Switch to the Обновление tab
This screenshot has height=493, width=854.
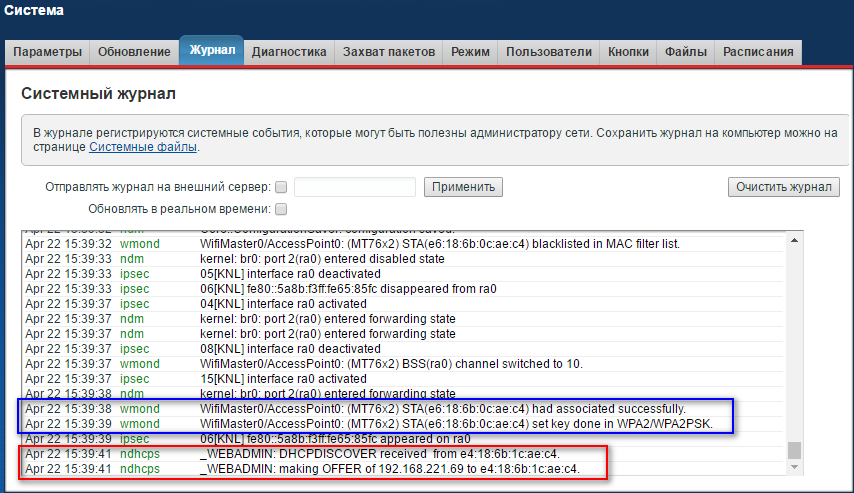click(x=134, y=52)
